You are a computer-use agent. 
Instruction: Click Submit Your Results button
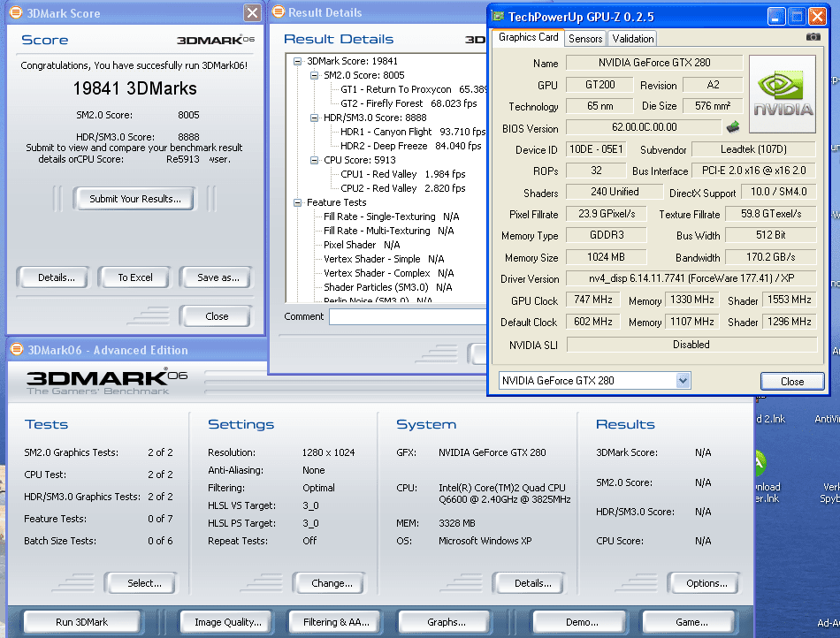(x=135, y=199)
